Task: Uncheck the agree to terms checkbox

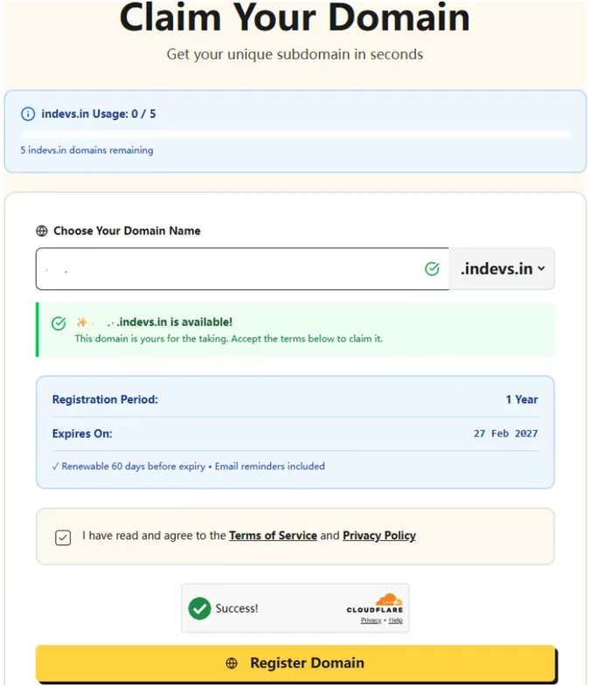Action: (x=63, y=537)
